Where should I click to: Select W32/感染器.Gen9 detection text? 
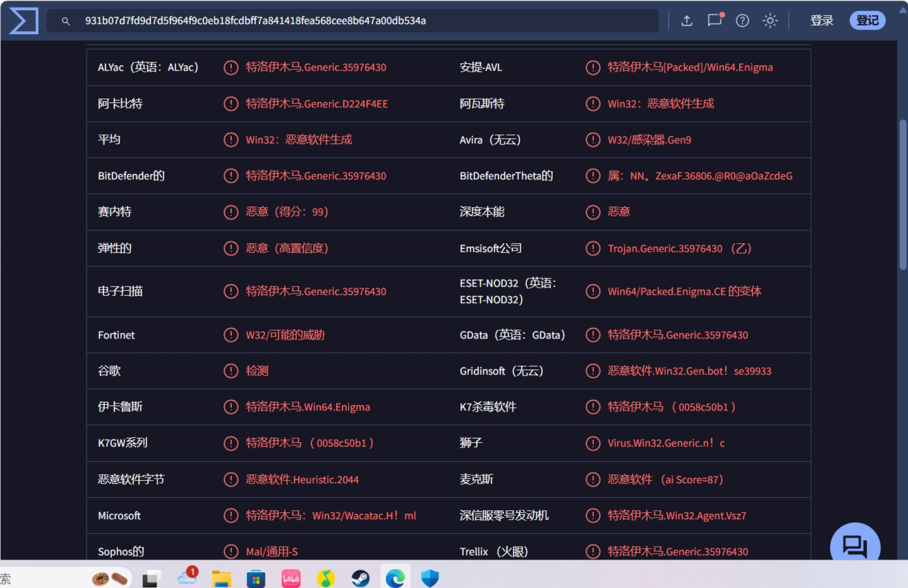[x=650, y=140]
